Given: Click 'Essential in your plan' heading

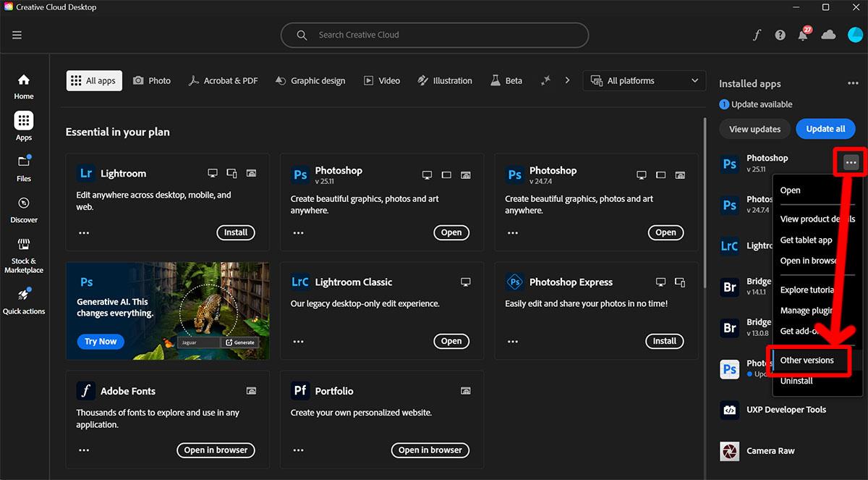Looking at the screenshot, I should [x=118, y=132].
